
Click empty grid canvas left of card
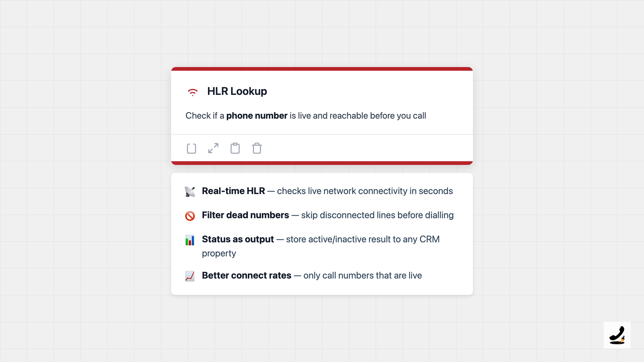(84, 181)
